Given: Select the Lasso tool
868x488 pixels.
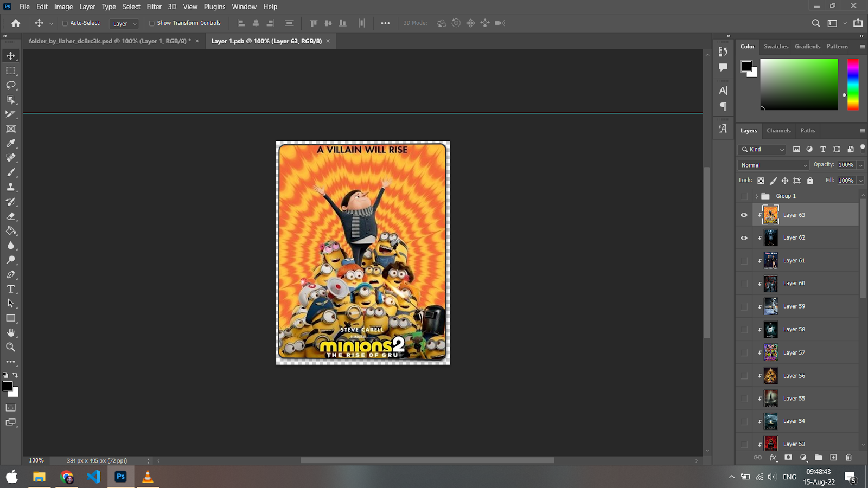Looking at the screenshot, I should 11,85.
